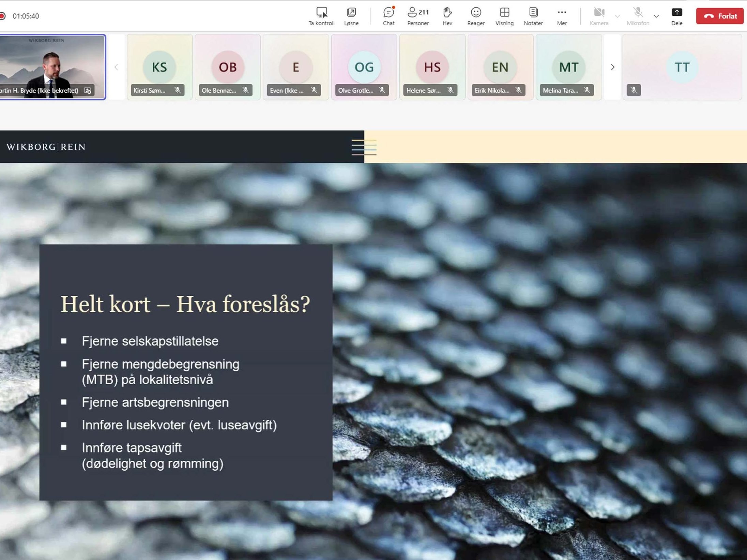This screenshot has width=747, height=560.
Task: Select the TT participant tile
Action: click(682, 67)
